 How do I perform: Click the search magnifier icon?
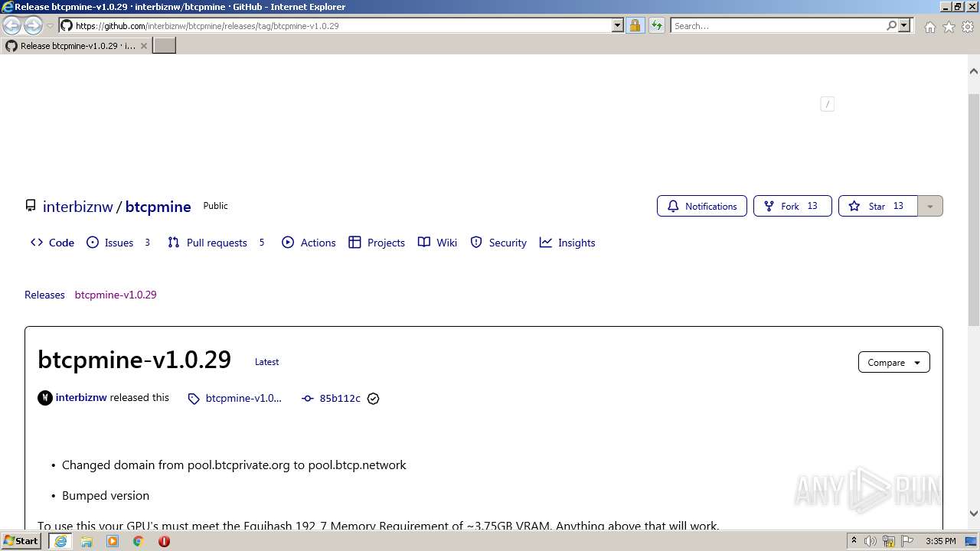891,26
